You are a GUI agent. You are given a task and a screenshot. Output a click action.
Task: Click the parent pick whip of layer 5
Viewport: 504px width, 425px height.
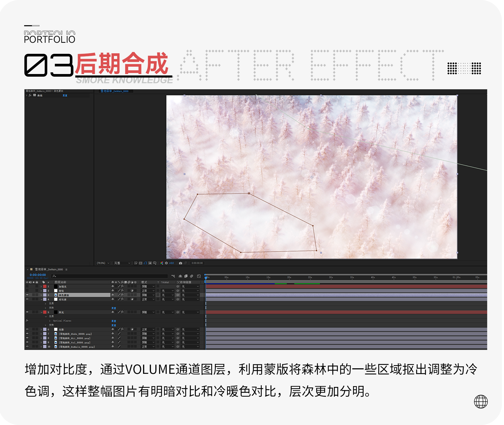[x=178, y=312]
